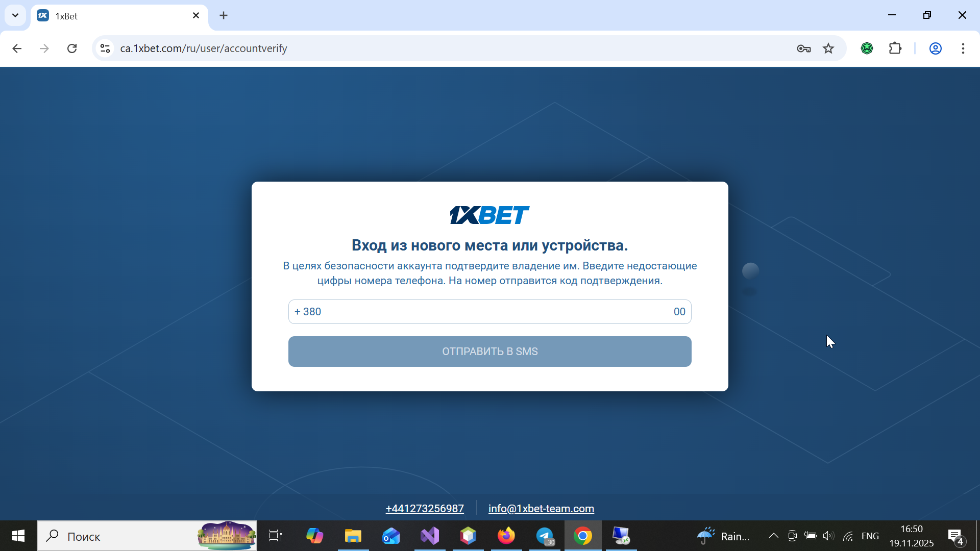The height and width of the screenshot is (551, 980).
Task: Reload the page
Action: [x=72, y=48]
